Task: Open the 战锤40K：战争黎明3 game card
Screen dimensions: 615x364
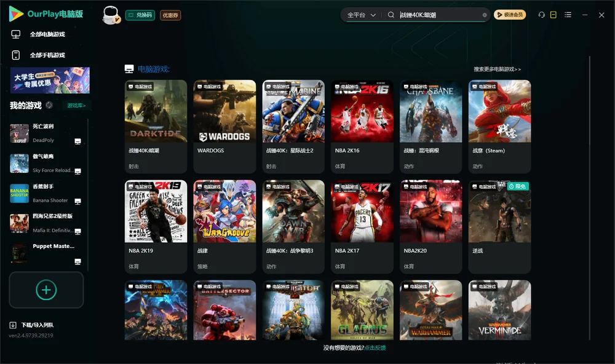Action: (x=293, y=227)
